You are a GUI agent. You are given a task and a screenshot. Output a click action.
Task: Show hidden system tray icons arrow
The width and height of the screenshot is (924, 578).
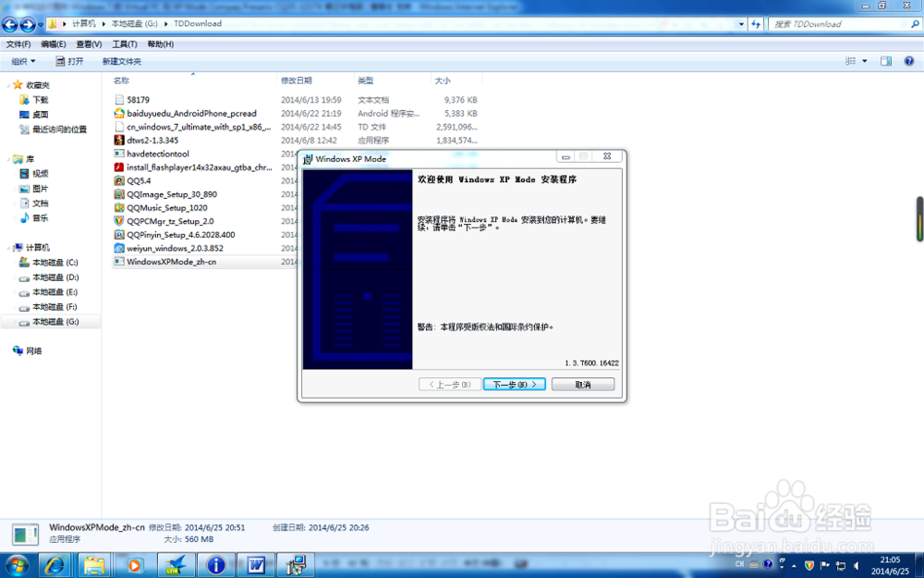(x=793, y=566)
